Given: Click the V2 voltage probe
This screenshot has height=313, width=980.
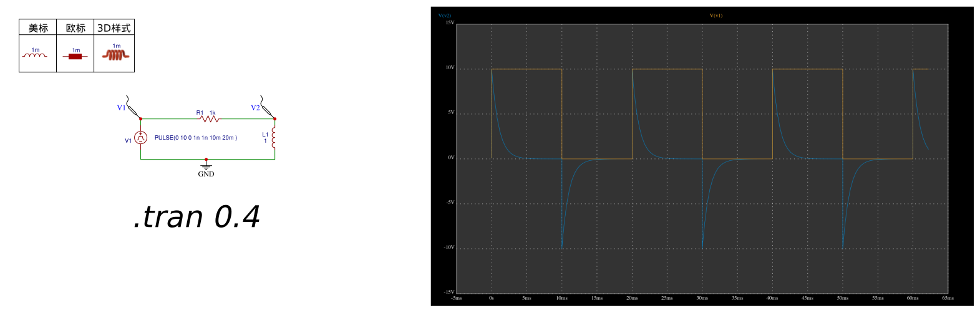Looking at the screenshot, I should tap(266, 106).
